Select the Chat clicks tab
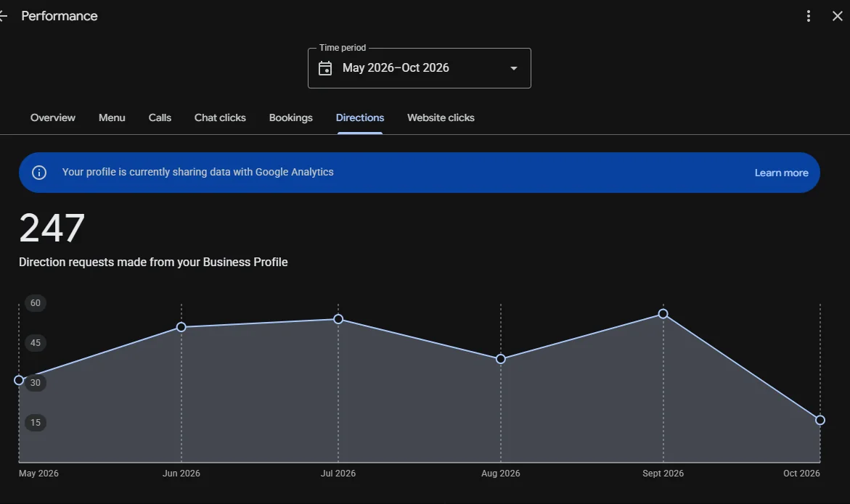850x504 pixels. pyautogui.click(x=220, y=117)
